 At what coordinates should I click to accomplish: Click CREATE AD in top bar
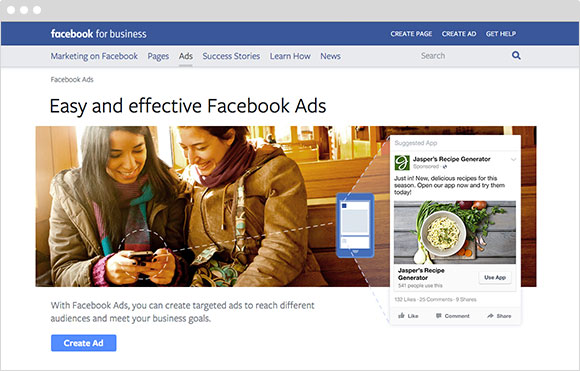tap(459, 34)
